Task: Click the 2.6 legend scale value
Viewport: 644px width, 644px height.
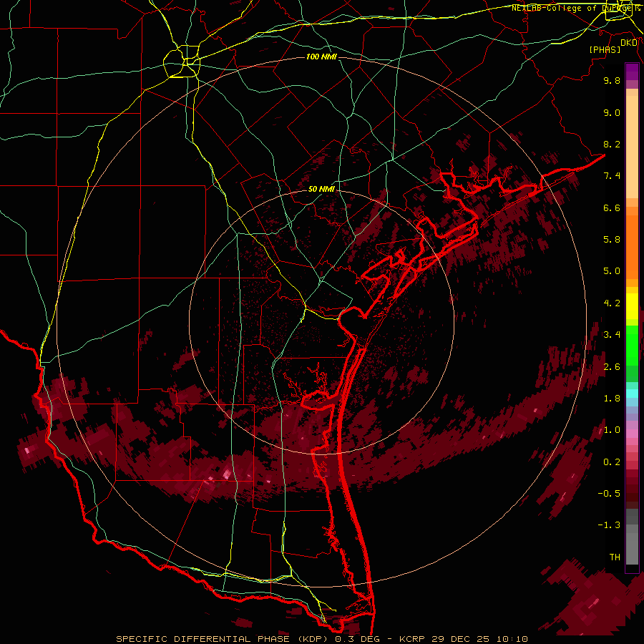Action: [612, 367]
